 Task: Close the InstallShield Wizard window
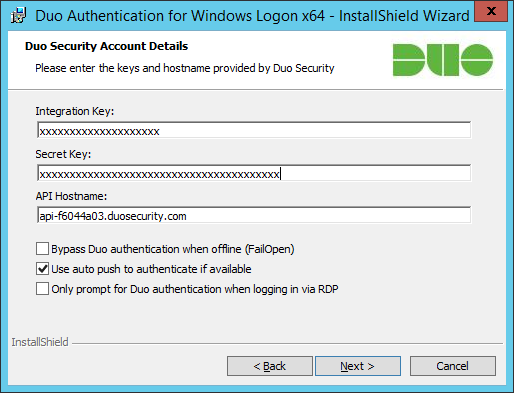pyautogui.click(x=491, y=11)
